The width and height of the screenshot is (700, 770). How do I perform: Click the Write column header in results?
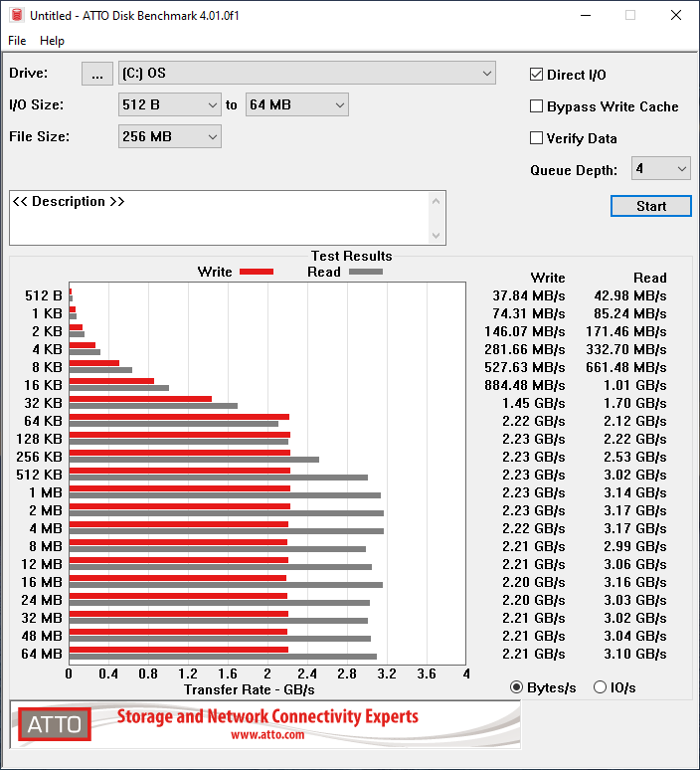point(548,278)
